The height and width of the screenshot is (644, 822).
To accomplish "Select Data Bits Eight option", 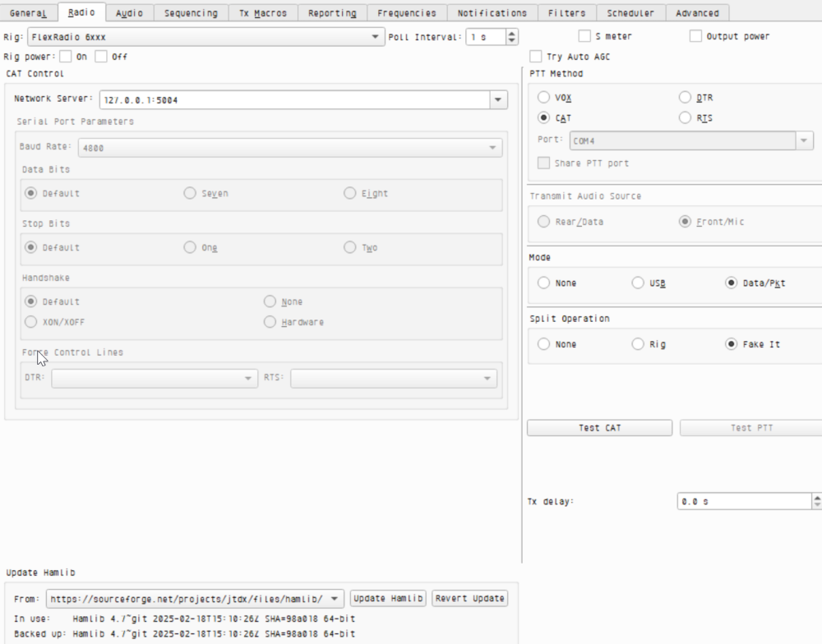I will (x=349, y=193).
